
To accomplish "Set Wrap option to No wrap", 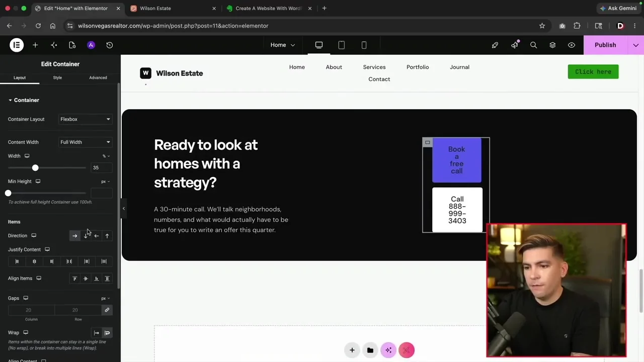I will (x=96, y=333).
